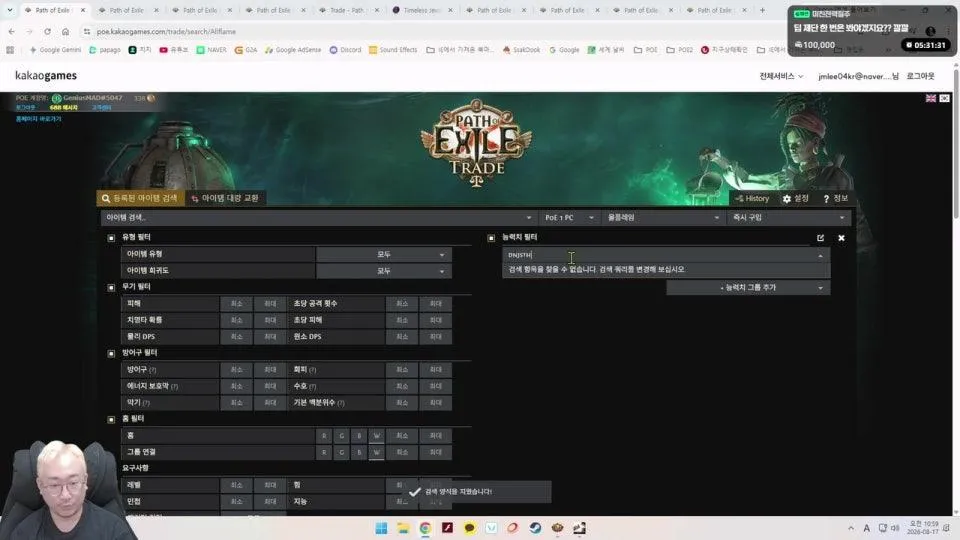Screen dimensions: 960x540
Task: Toggle the 유형 필터 section checkbox
Action: pos(111,238)
